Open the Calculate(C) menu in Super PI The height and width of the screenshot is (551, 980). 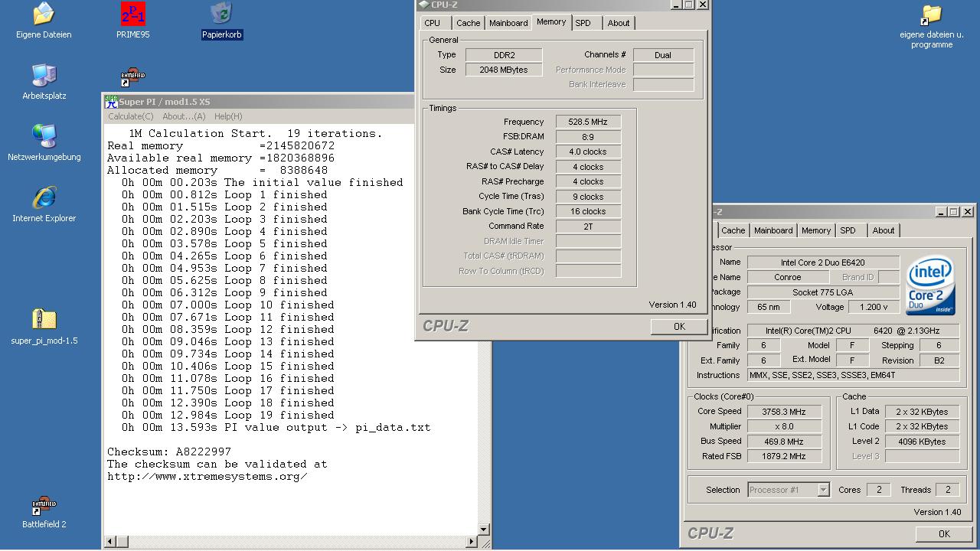130,116
